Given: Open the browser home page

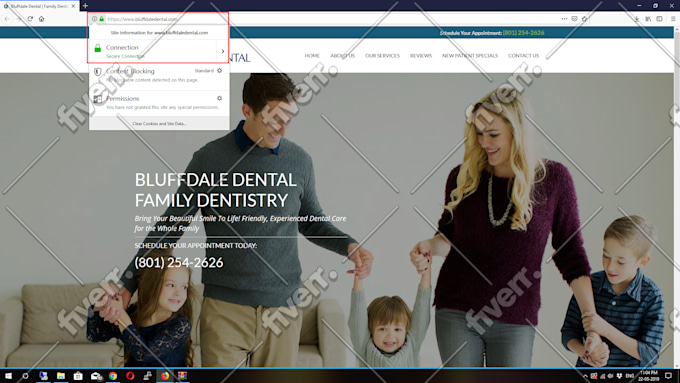Looking at the screenshot, I should coord(42,19).
